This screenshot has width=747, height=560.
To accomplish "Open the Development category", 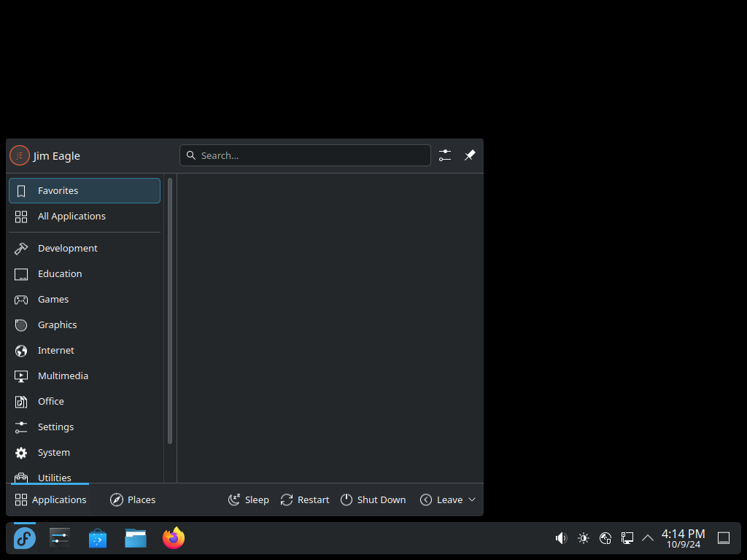I will [85, 248].
